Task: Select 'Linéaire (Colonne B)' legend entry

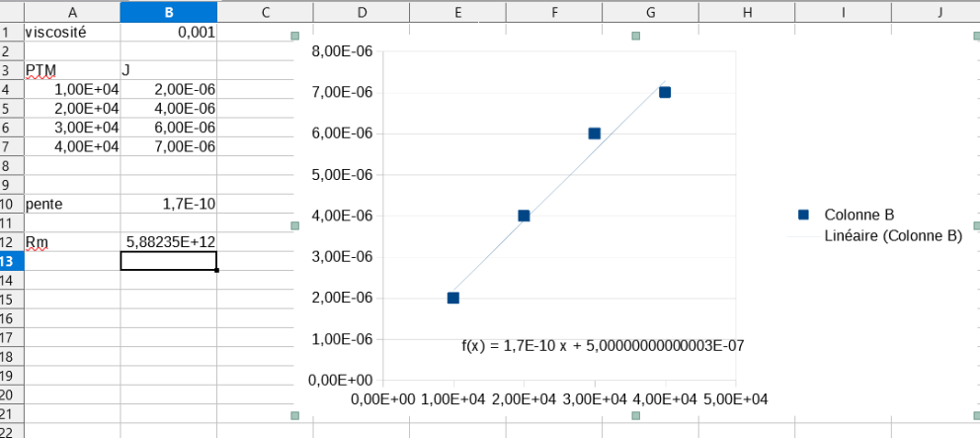Action: tap(892, 235)
